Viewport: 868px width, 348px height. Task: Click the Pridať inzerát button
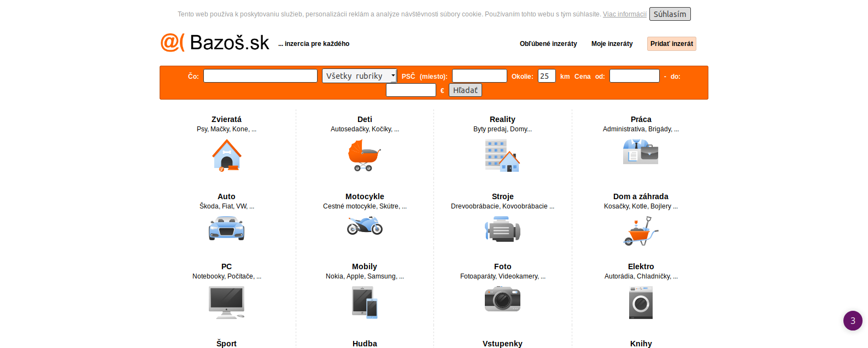pos(672,44)
